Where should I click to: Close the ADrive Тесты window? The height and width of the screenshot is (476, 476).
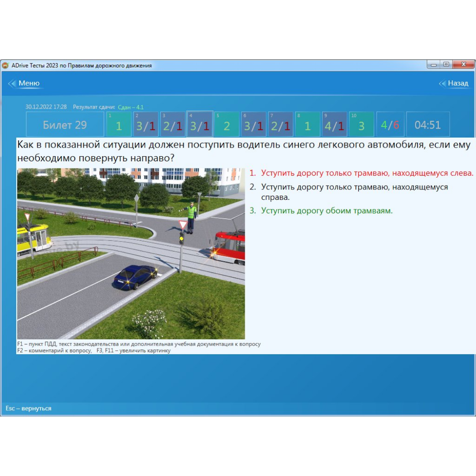click(x=463, y=65)
